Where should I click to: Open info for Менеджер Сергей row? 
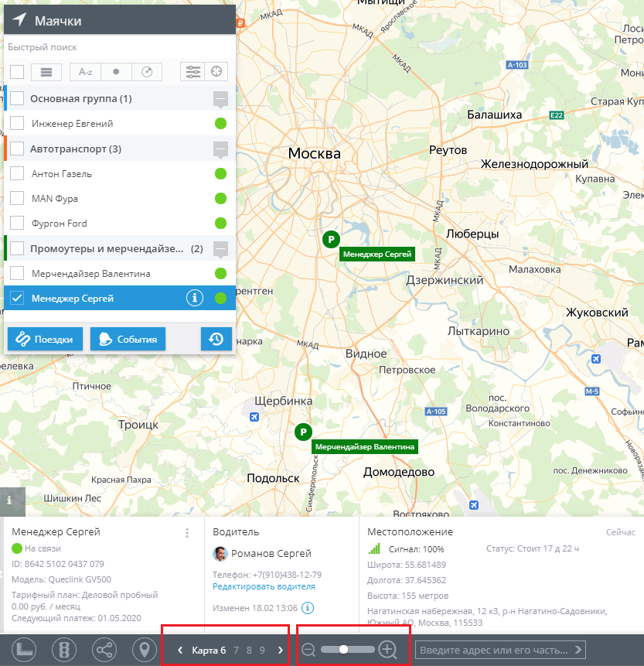pyautogui.click(x=194, y=298)
